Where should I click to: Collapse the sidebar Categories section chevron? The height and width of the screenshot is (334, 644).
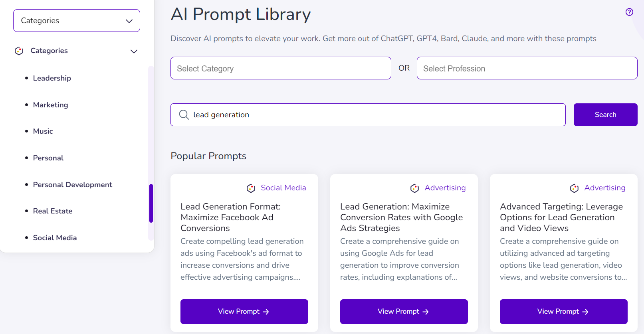[134, 51]
